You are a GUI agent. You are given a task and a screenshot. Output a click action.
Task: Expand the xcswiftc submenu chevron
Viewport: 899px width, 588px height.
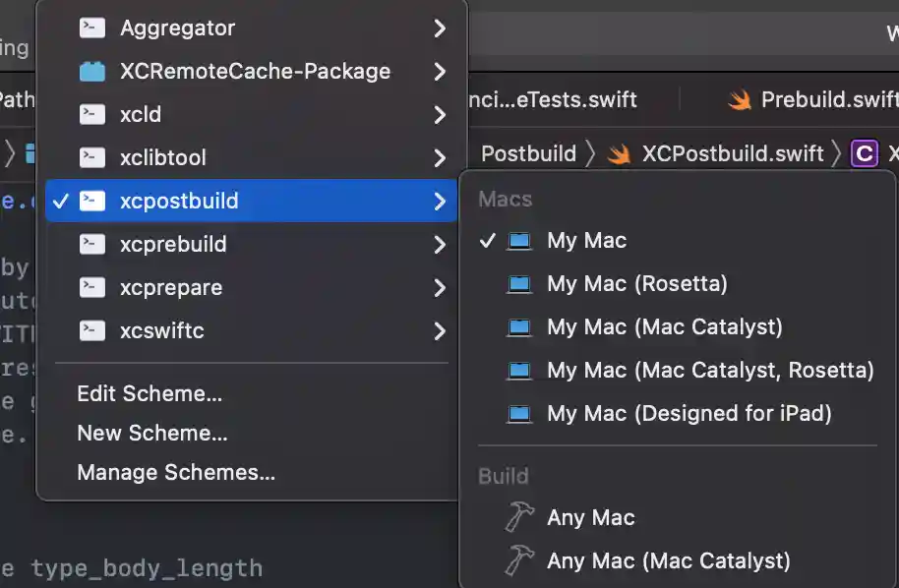[440, 331]
